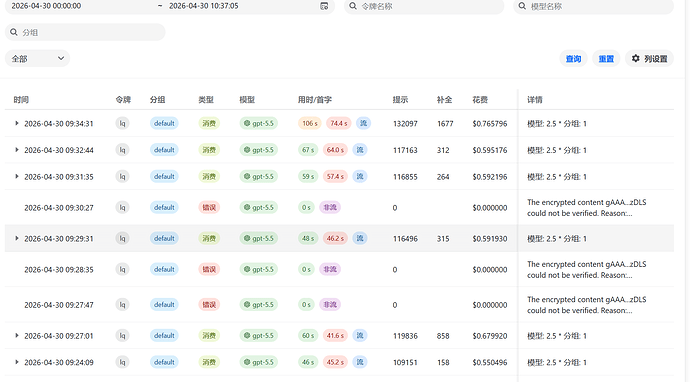Click the 流 stream badge in 09:34:31 row
This screenshot has height=382, width=690.
363,123
